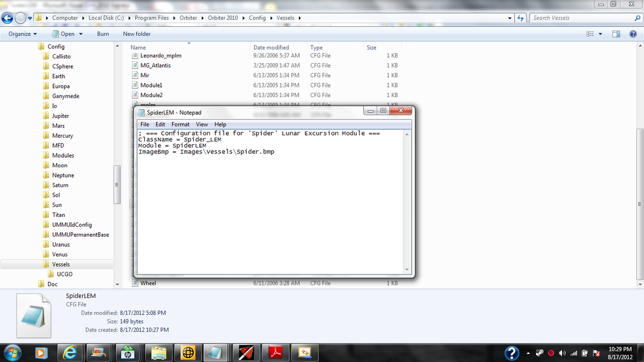This screenshot has height=362, width=644.
Task: Open address bar history dropdown
Action: click(x=510, y=18)
